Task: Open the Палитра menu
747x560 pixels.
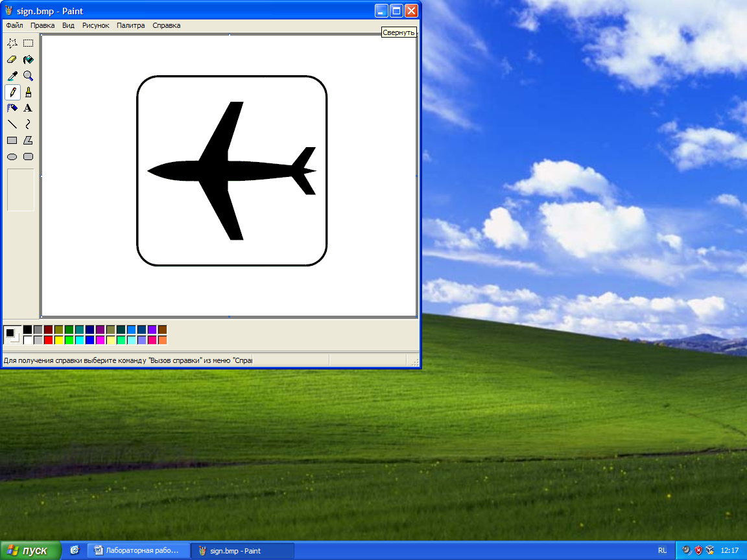Action: click(130, 25)
